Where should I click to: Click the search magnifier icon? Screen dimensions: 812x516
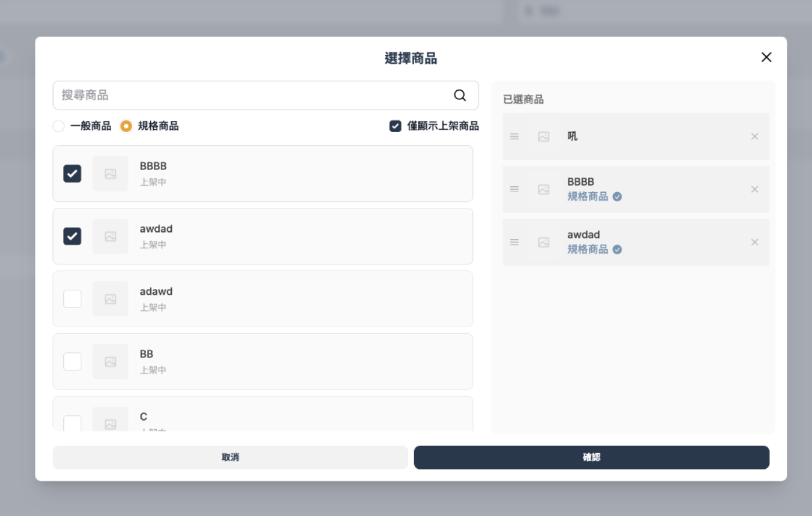click(x=460, y=95)
